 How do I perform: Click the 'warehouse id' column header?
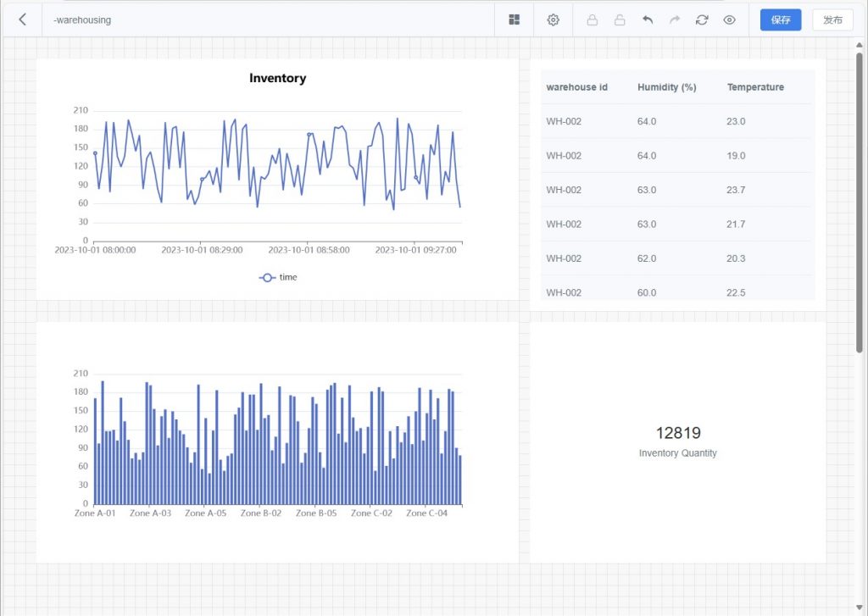pyautogui.click(x=576, y=87)
